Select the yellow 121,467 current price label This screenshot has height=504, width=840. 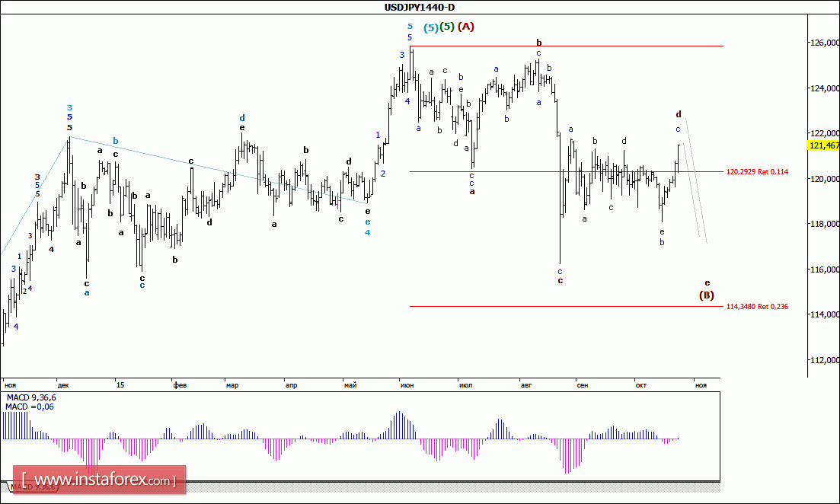tap(824, 145)
